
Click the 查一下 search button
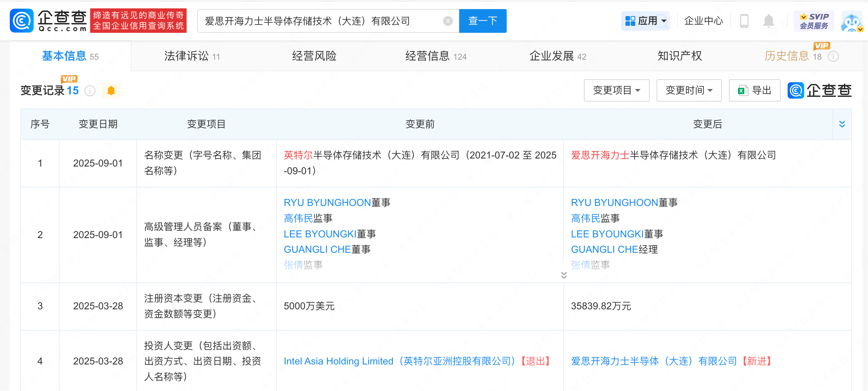click(x=483, y=21)
